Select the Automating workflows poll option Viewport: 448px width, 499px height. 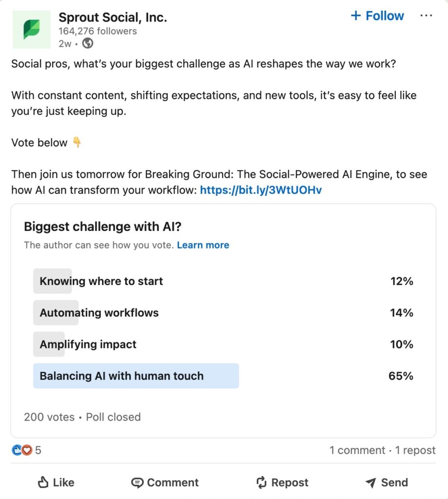click(98, 313)
